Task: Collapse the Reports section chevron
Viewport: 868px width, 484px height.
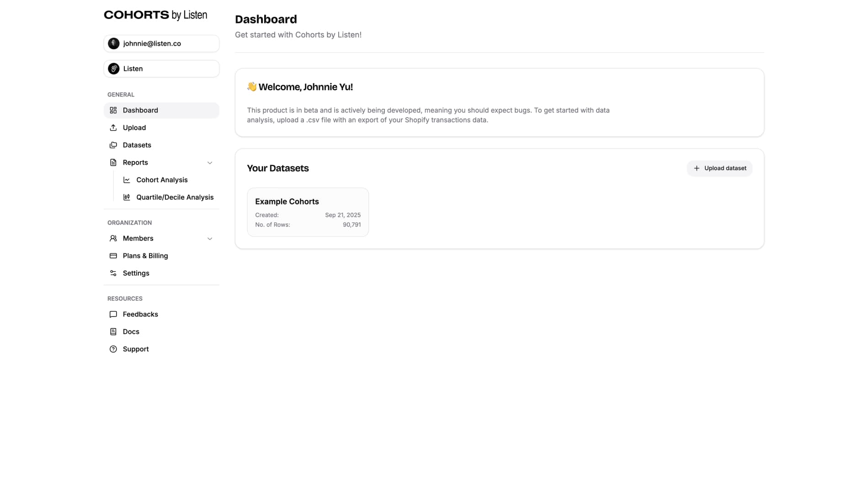Action: coord(210,163)
